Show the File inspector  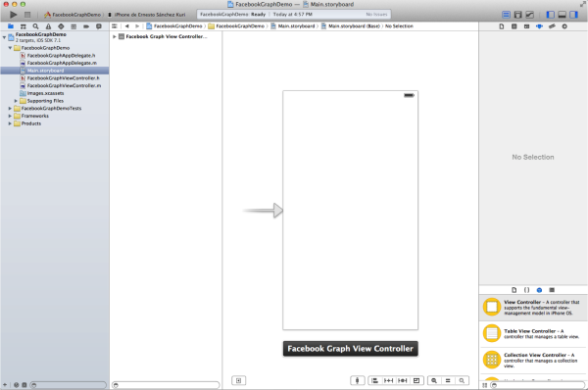502,26
